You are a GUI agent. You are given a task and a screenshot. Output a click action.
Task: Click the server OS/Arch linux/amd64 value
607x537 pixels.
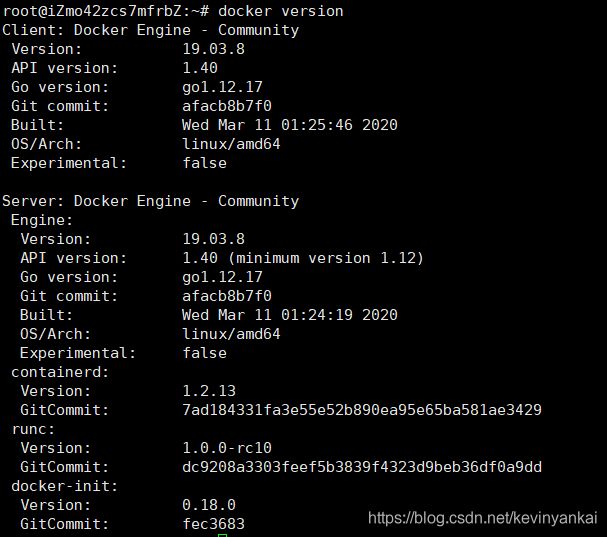point(231,334)
